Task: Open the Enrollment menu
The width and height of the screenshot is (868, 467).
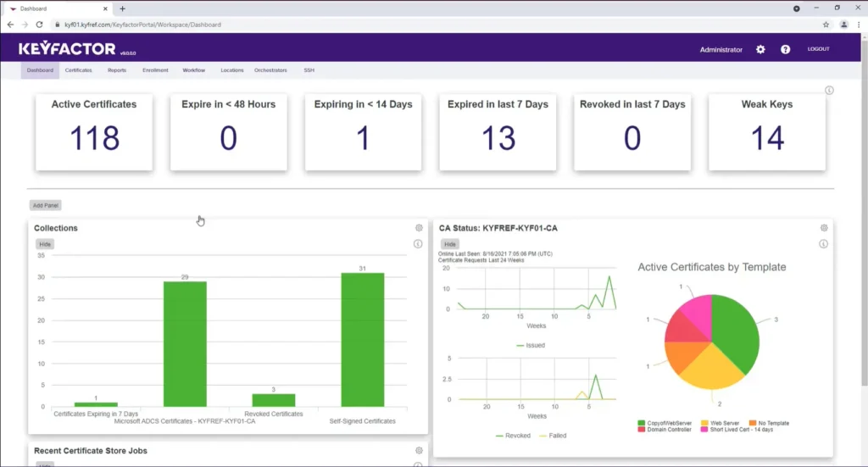Action: [x=155, y=70]
